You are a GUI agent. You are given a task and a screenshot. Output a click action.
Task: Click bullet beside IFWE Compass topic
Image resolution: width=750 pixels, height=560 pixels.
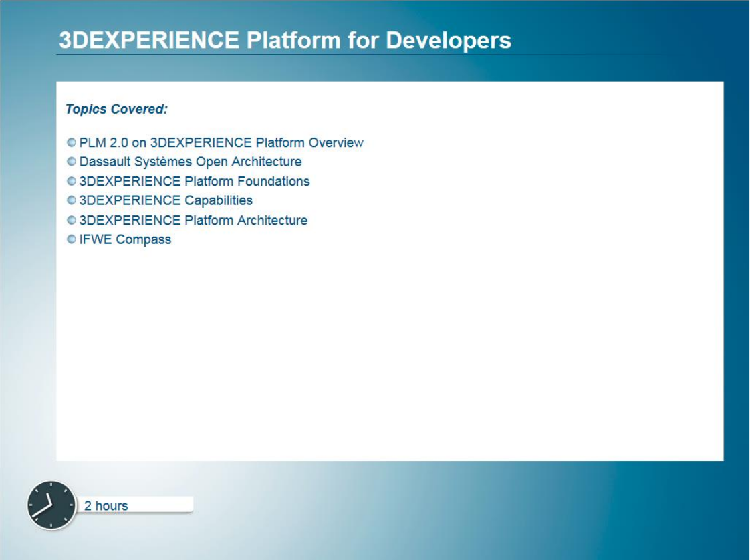[72, 239]
